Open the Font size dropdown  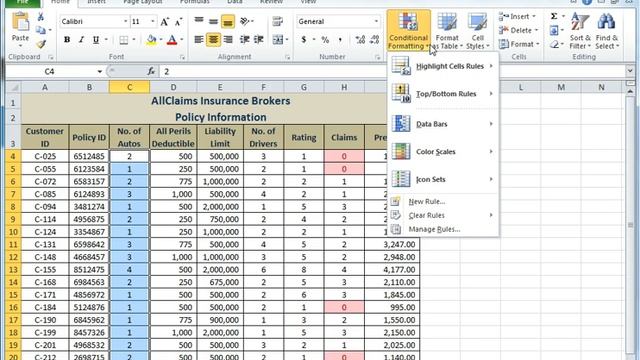tap(153, 21)
